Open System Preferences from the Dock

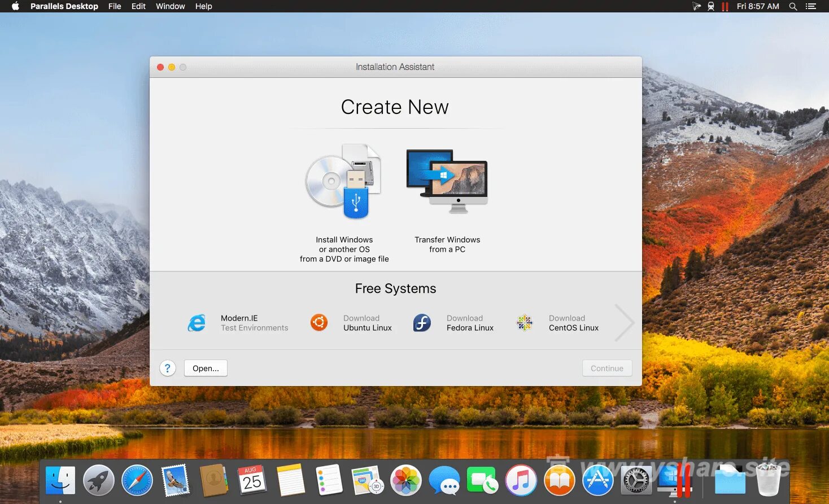coord(636,480)
